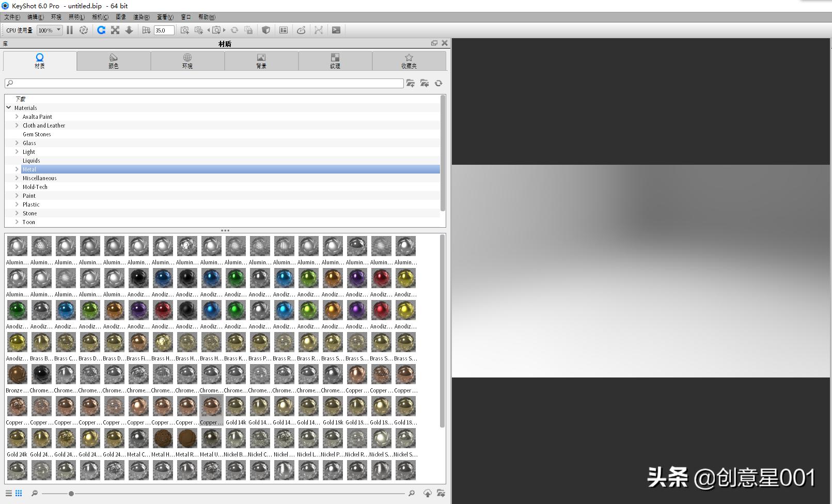This screenshot has width=832, height=504.
Task: Click the thumbnail size slider handle
Action: point(71,494)
